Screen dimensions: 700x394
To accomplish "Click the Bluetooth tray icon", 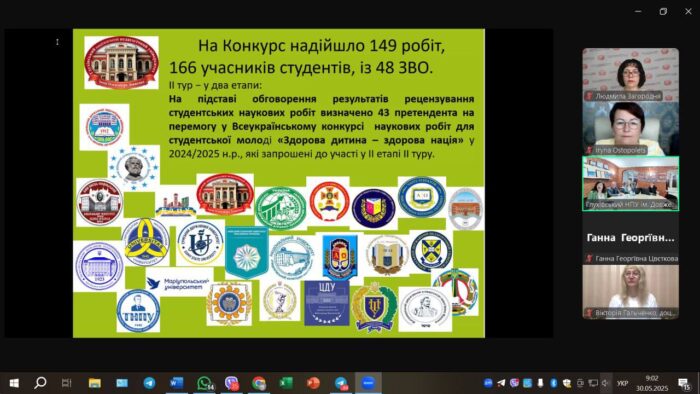I will click(553, 383).
